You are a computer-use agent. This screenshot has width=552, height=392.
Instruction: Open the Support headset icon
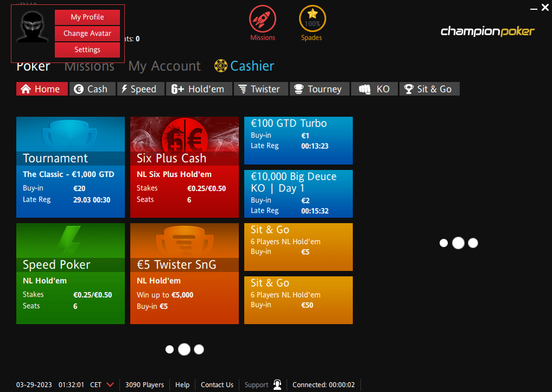click(x=277, y=384)
